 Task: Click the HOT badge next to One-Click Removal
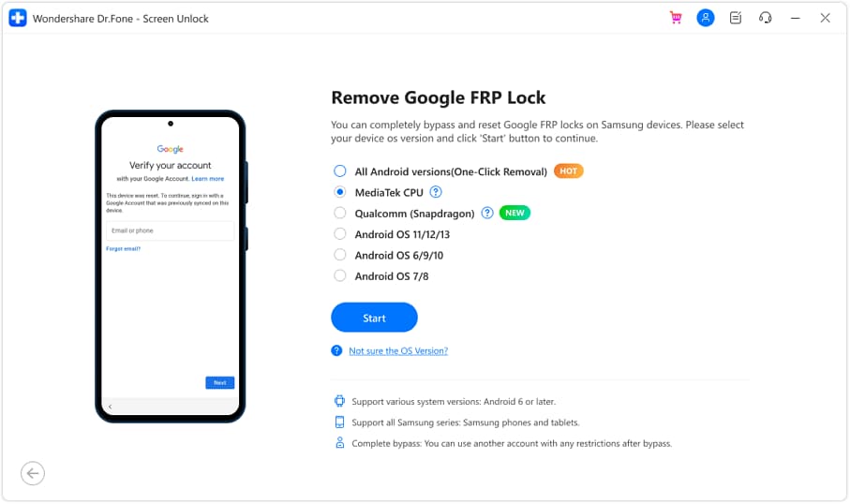[x=568, y=171]
